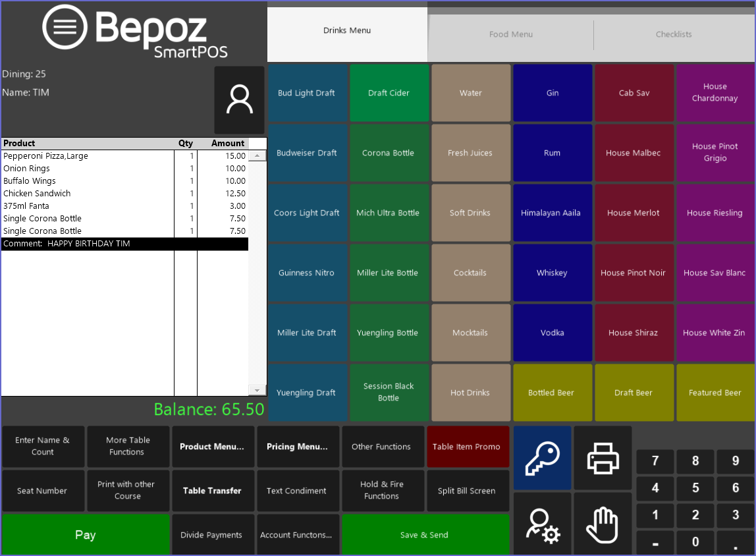Open the Rum category
Viewport: 756px width, 556px height.
pos(553,153)
